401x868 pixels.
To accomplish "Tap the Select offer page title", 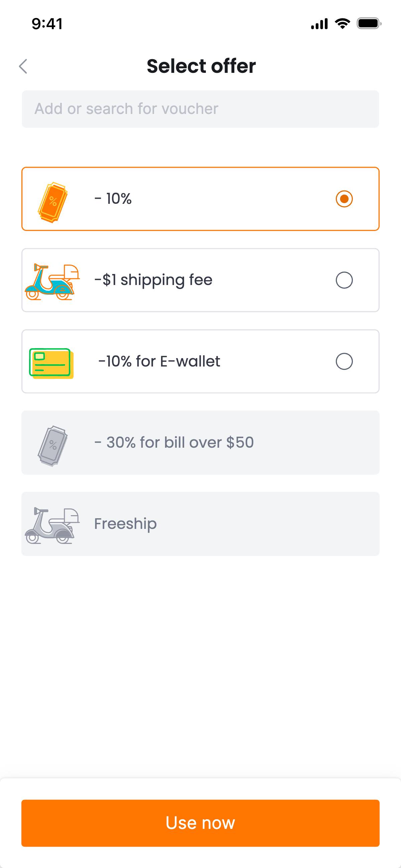I will pyautogui.click(x=201, y=66).
